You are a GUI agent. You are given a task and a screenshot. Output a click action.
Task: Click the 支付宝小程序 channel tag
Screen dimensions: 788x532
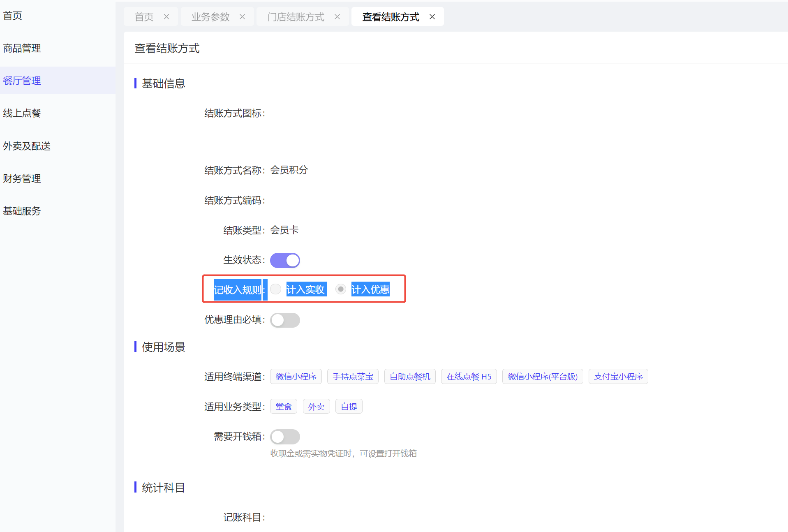pos(618,377)
